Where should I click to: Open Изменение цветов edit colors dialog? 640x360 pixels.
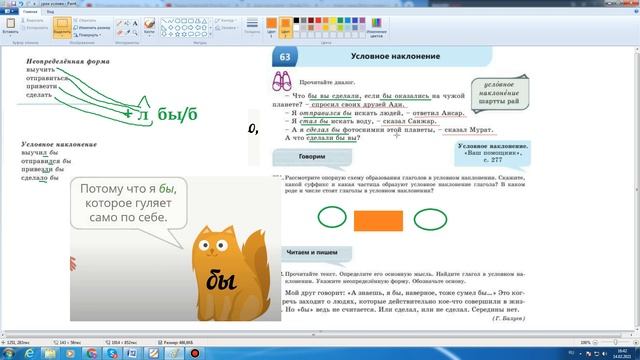376,27
